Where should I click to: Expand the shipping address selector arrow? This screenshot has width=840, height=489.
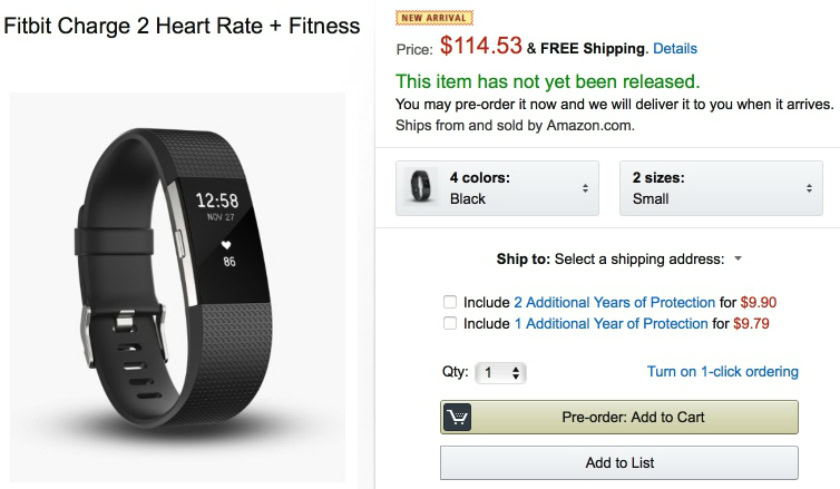tap(738, 259)
